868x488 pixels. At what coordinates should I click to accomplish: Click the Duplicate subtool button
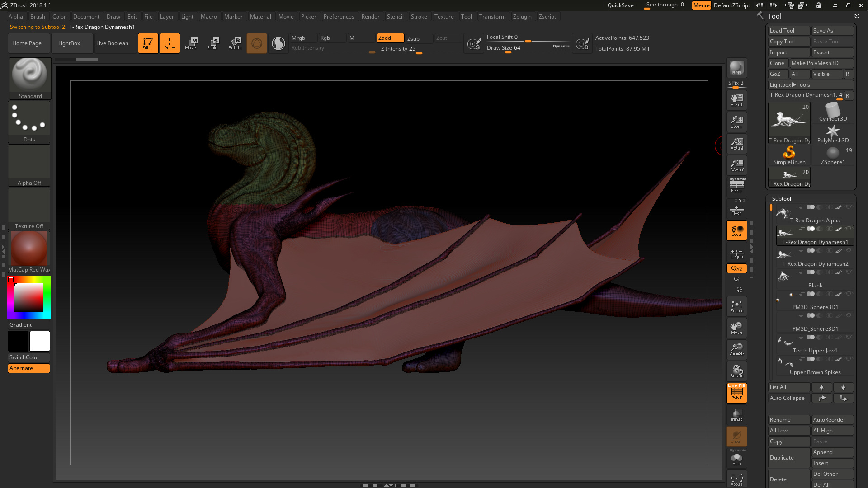coord(788,458)
